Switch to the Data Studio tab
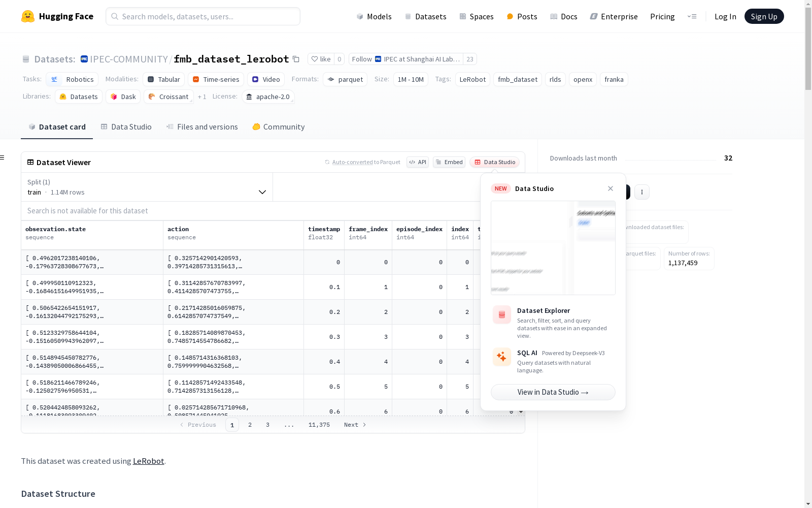Viewport: 812px width, 508px height. point(126,127)
